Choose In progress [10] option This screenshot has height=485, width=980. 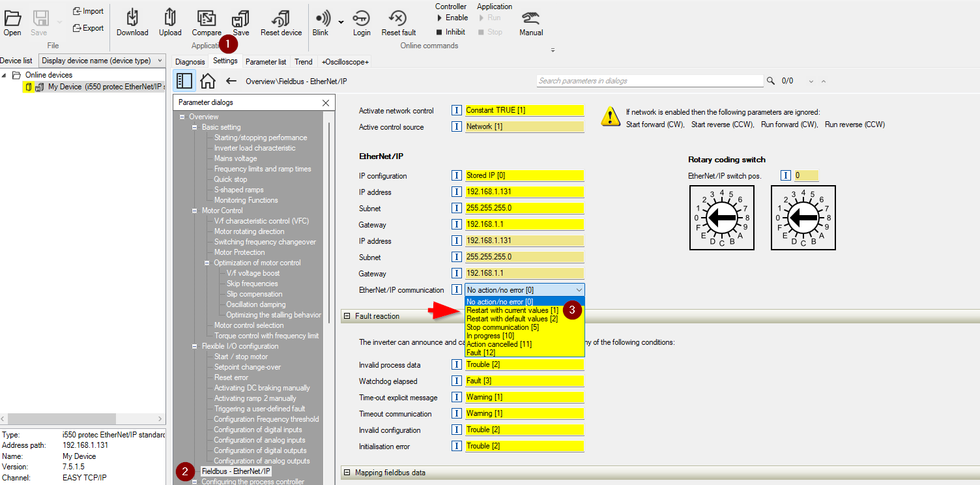click(x=525, y=336)
